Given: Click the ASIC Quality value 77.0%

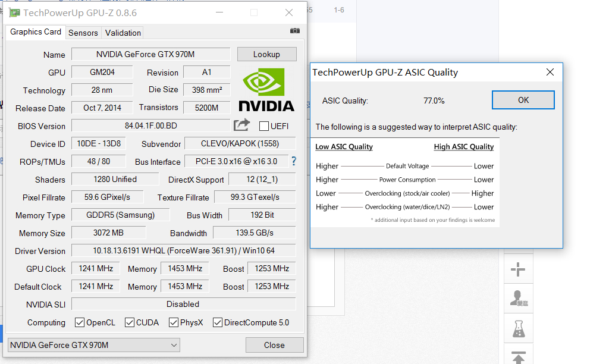Looking at the screenshot, I should [434, 101].
